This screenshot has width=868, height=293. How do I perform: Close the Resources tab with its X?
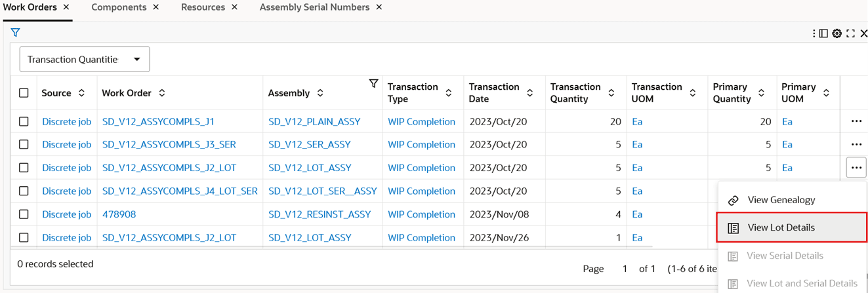coord(234,7)
